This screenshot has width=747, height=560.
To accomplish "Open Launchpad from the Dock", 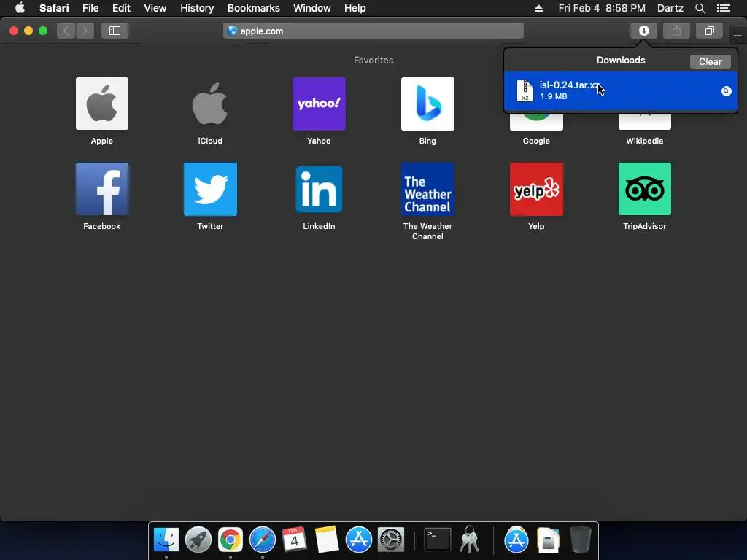I will point(198,540).
